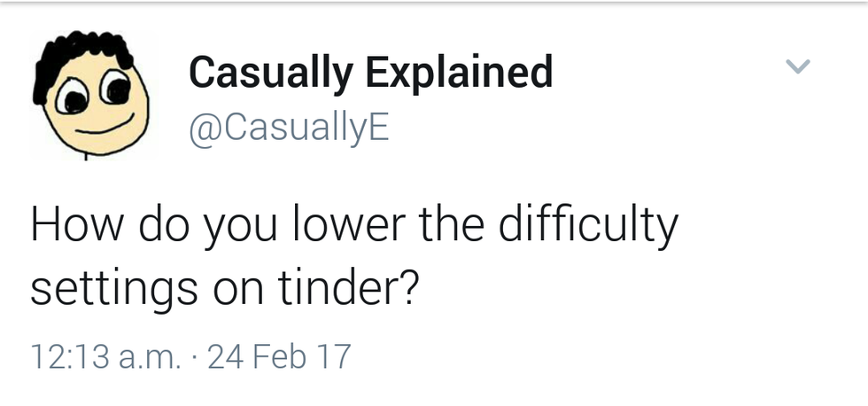Viewport: 868px width, 406px height.
Task: Click the 24 Feb 17 date
Action: click(278, 357)
